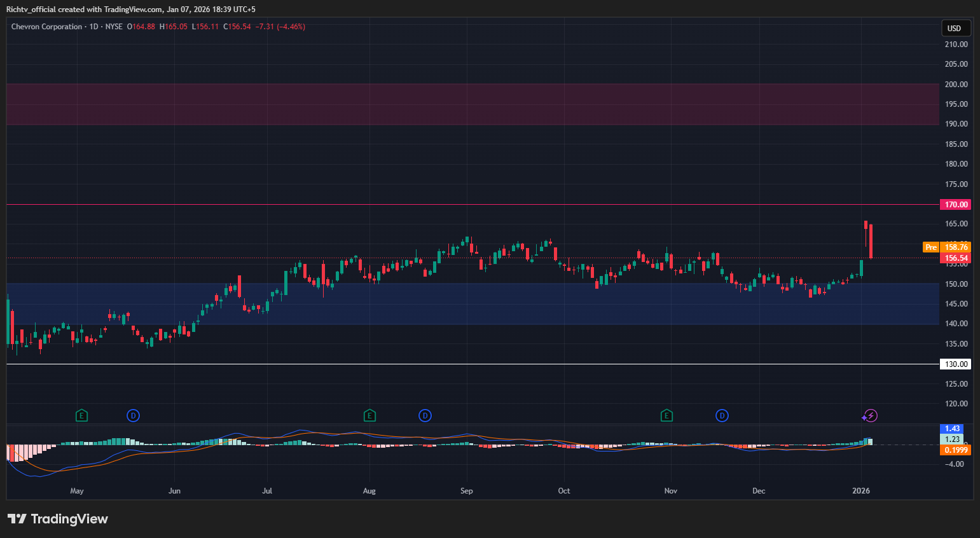980x538 pixels.
Task: Open the 1D interval selector in the legend
Action: point(92,27)
